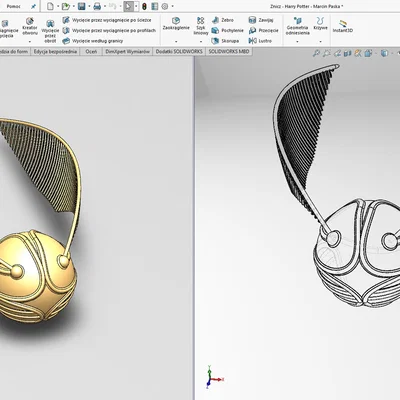Click the Zoom to fit magnifier icon

316,53
